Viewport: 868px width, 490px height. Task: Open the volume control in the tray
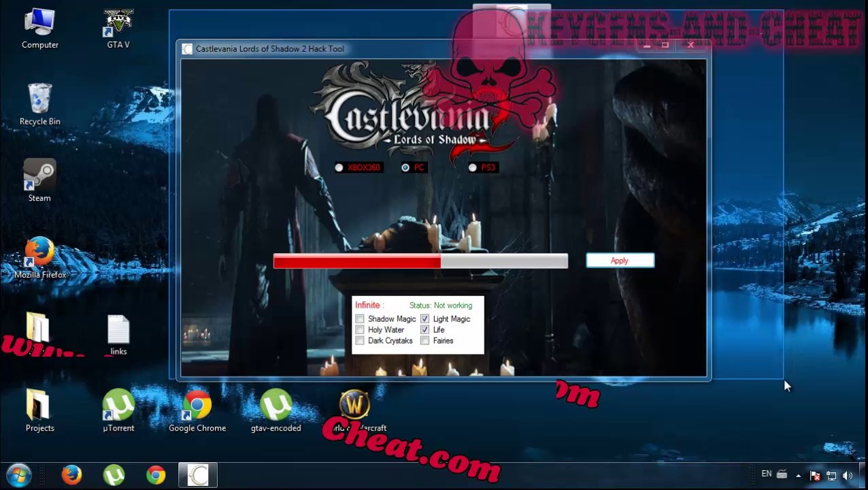[847, 476]
